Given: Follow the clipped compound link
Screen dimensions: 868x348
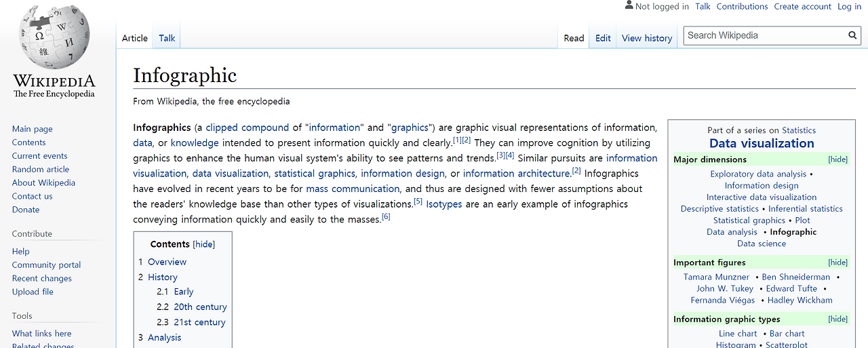Looking at the screenshot, I should point(248,128).
